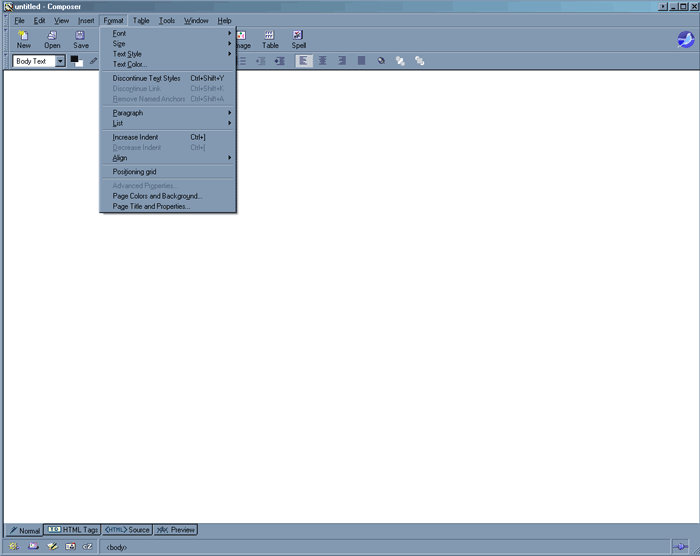Screen dimensions: 700x556
Task: Open Navigator from the status bar icon
Action: 14,547
